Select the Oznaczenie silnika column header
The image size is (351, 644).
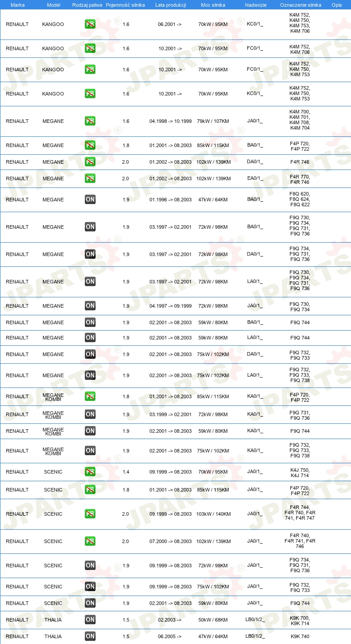[300, 5]
